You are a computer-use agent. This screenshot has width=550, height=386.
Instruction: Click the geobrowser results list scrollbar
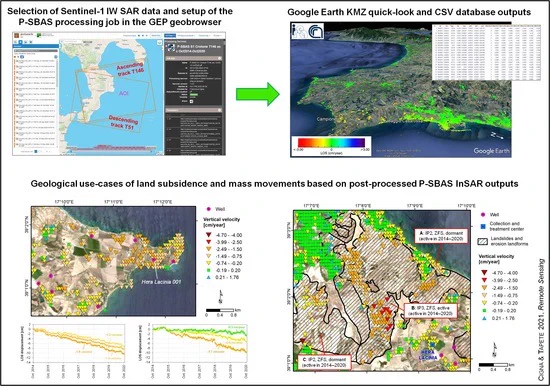[x=57, y=73]
